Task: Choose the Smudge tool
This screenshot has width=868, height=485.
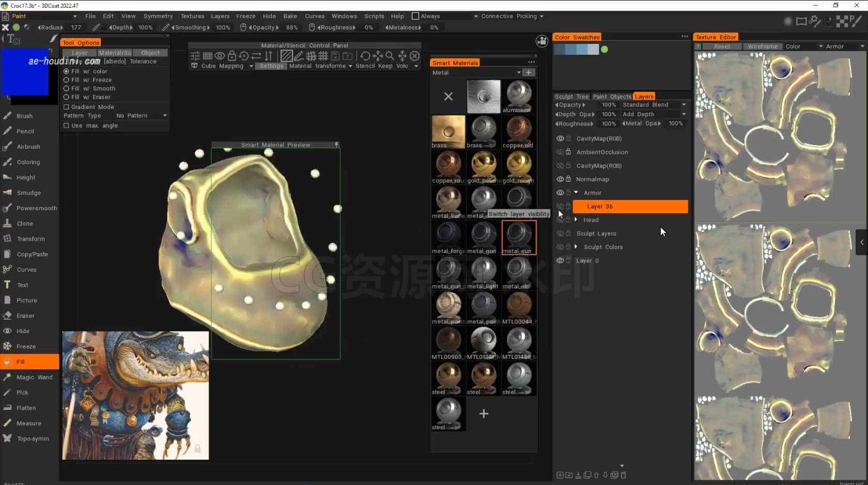Action: pos(28,193)
